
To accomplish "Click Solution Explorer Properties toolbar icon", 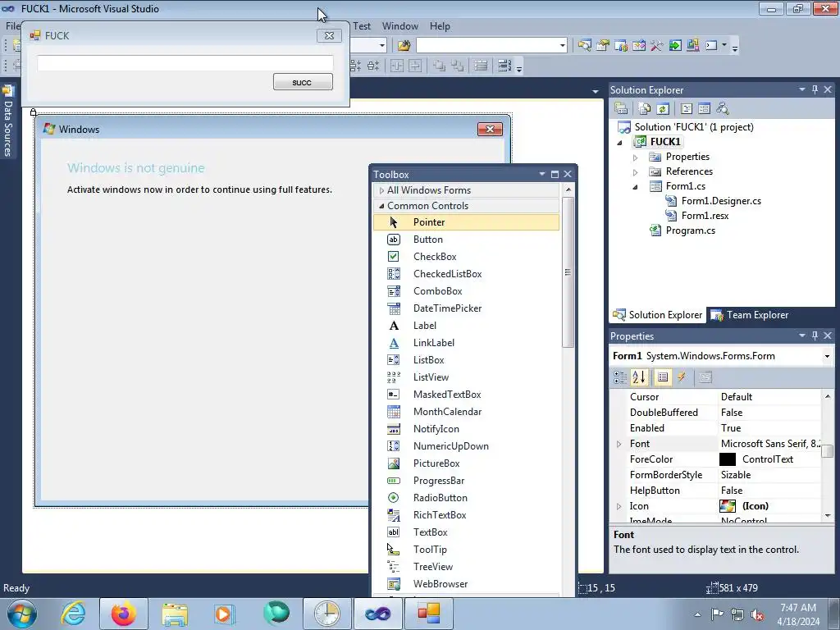I will coord(621,109).
